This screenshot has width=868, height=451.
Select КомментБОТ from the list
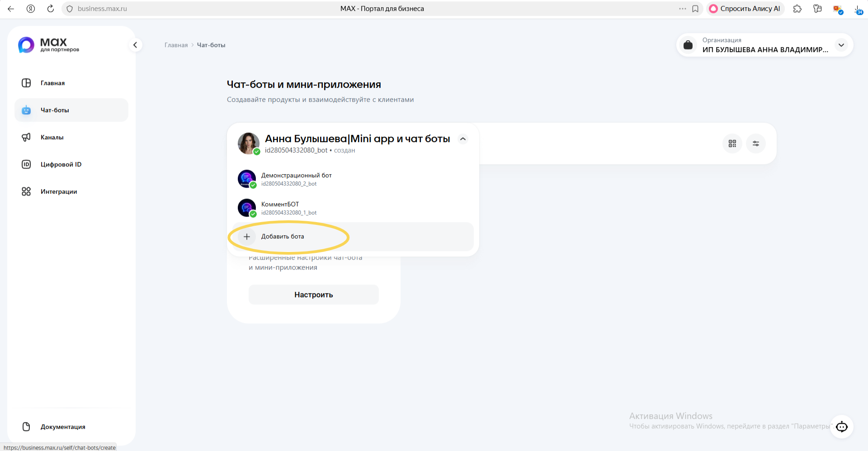click(353, 208)
